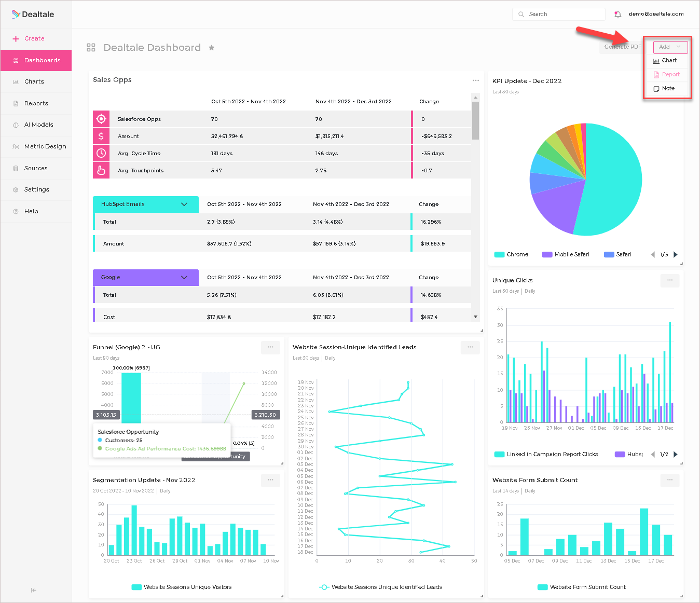Click the Safari blue legend swatch
Viewport: 700px width, 603px height.
[x=609, y=254]
